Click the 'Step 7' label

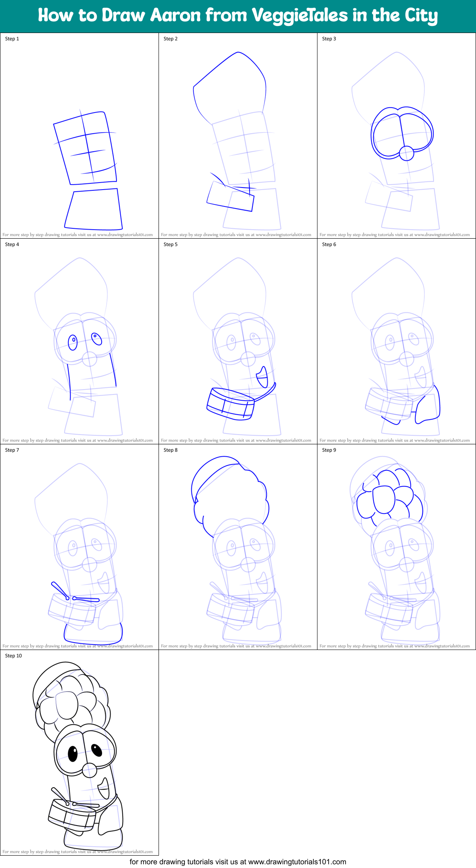point(12,450)
